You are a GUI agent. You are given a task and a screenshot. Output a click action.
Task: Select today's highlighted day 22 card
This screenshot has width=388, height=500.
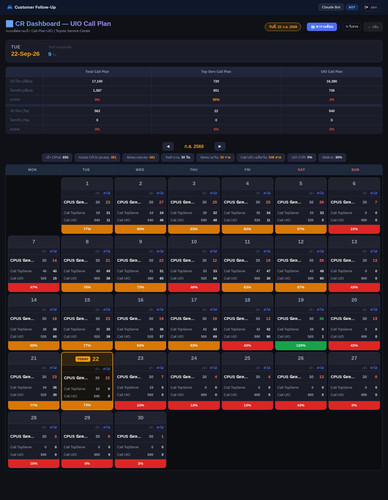87,381
